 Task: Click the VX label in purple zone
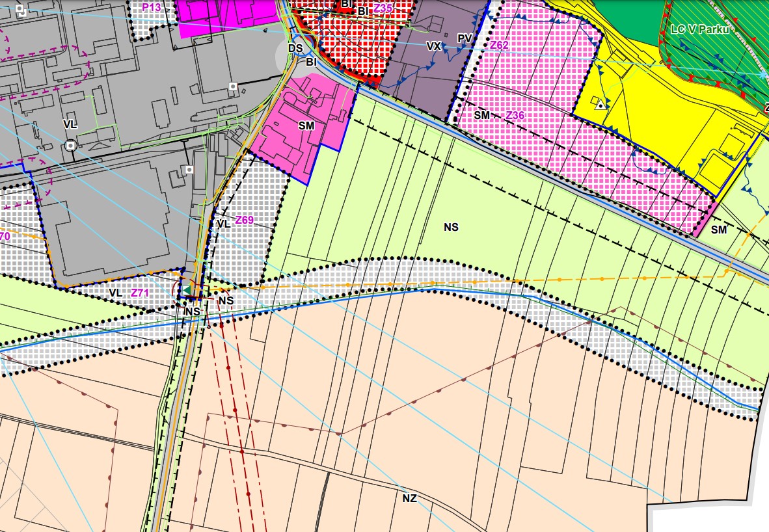(x=434, y=46)
